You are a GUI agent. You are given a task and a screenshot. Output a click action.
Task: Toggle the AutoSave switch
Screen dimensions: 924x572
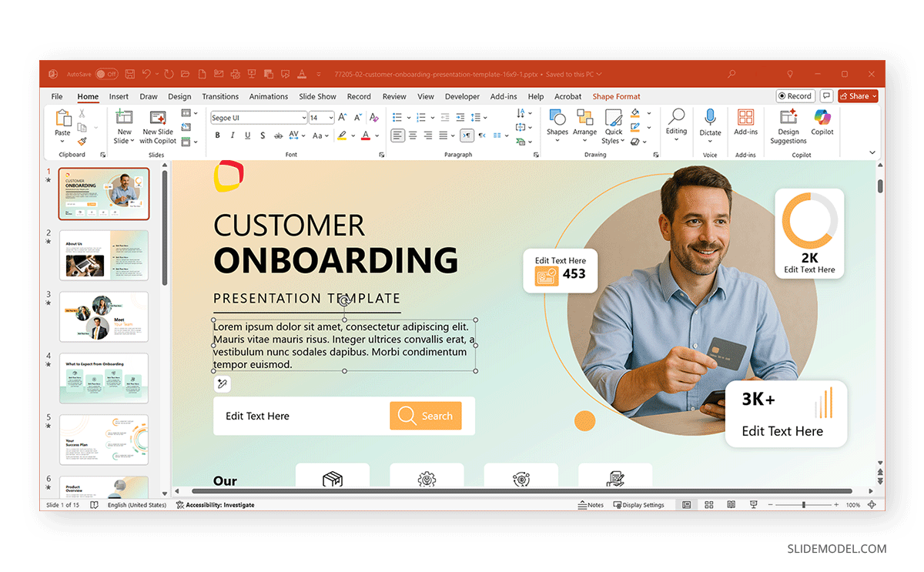[106, 74]
